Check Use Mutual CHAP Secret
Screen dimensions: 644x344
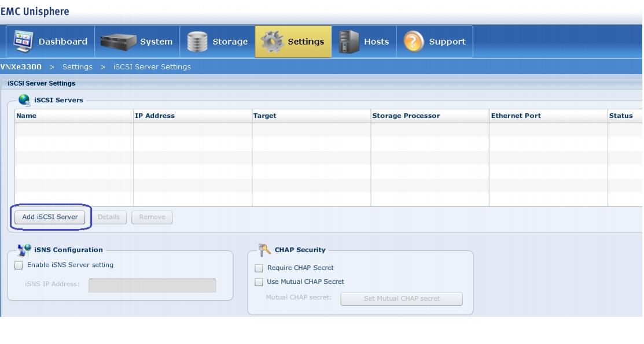259,282
